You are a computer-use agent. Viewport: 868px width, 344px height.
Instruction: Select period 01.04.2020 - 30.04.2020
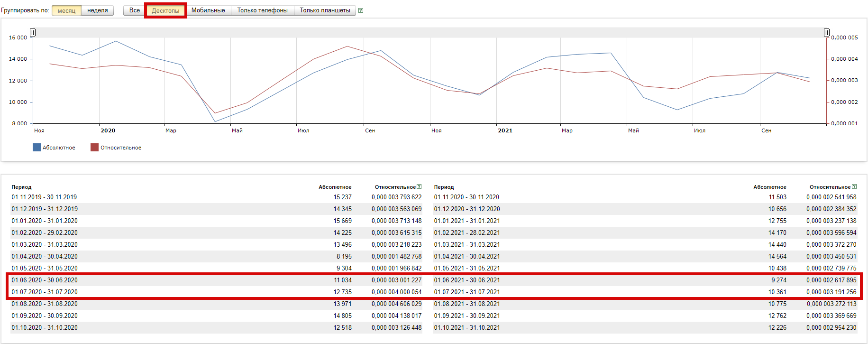[45, 256]
